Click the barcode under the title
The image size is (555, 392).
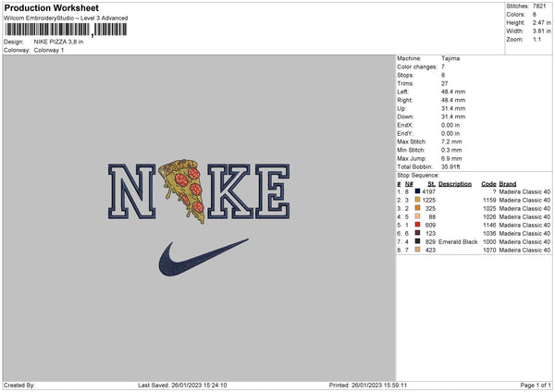click(x=66, y=30)
